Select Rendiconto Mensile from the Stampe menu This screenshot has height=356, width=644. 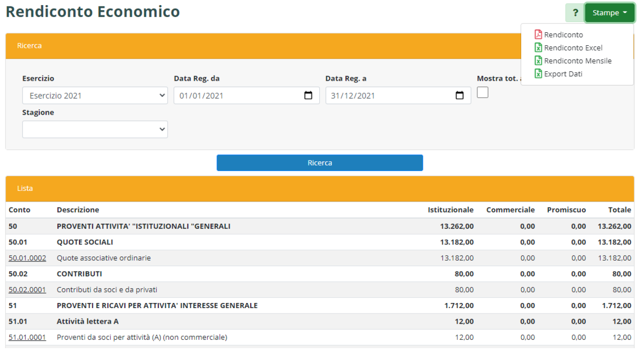[x=578, y=60]
